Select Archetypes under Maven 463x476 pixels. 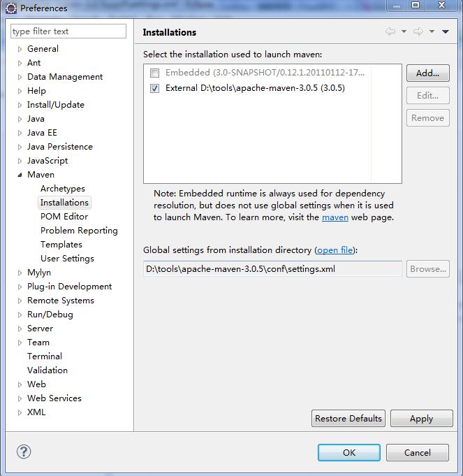click(x=63, y=189)
